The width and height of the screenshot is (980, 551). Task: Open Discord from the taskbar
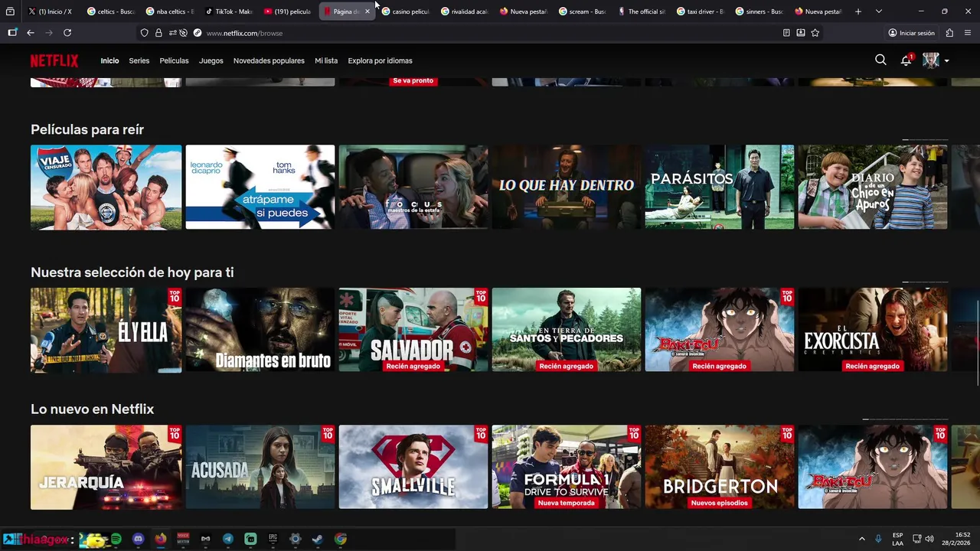[138, 539]
